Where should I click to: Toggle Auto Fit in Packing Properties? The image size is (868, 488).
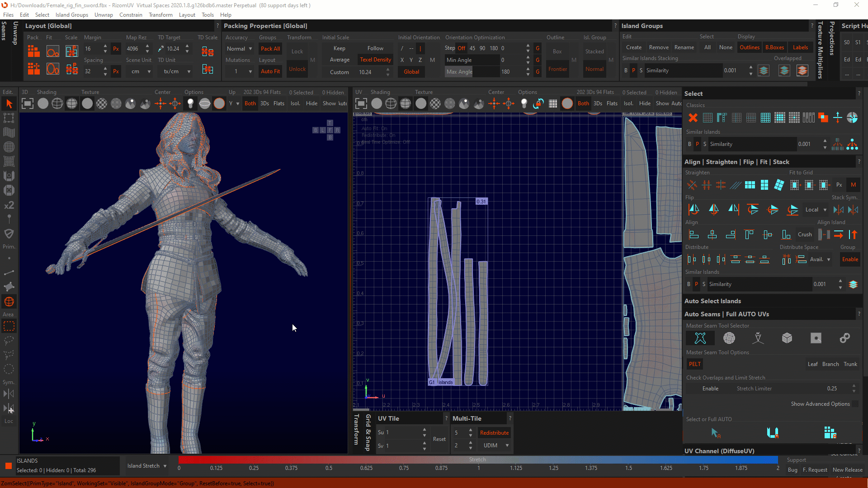[x=270, y=71]
